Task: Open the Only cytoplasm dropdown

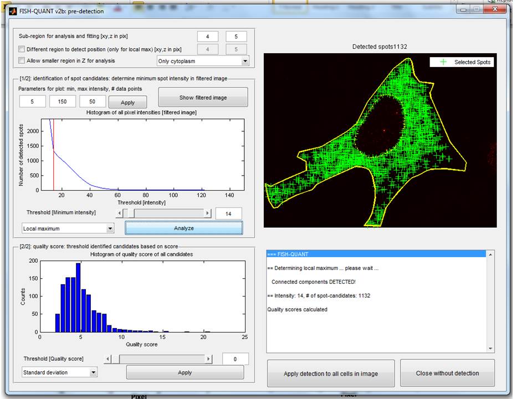Action: coord(202,61)
